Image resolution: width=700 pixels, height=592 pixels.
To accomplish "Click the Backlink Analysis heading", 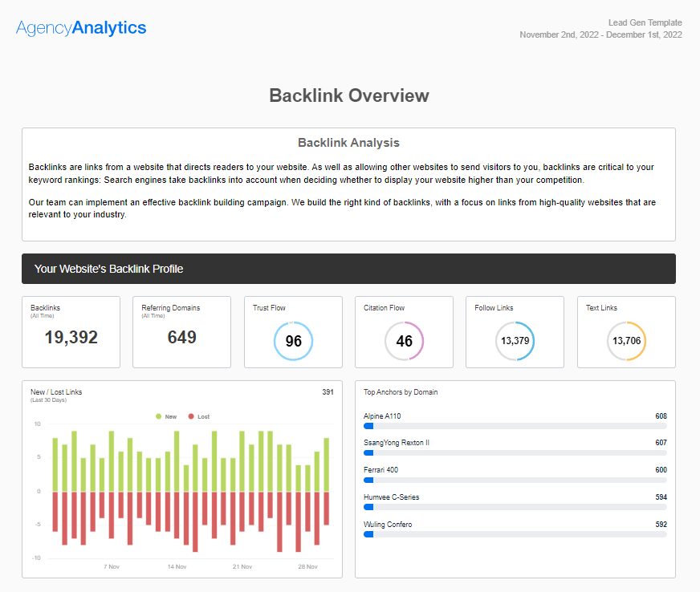I will 348,143.
